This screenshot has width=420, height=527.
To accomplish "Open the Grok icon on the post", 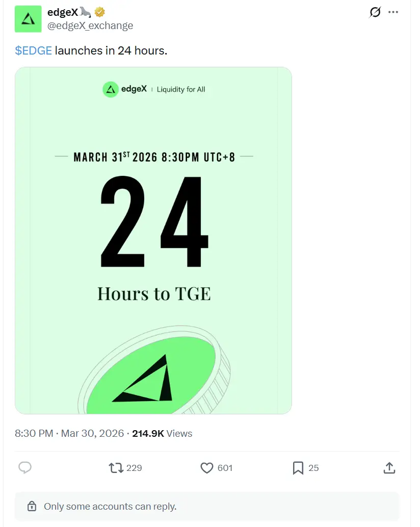I will tap(375, 12).
